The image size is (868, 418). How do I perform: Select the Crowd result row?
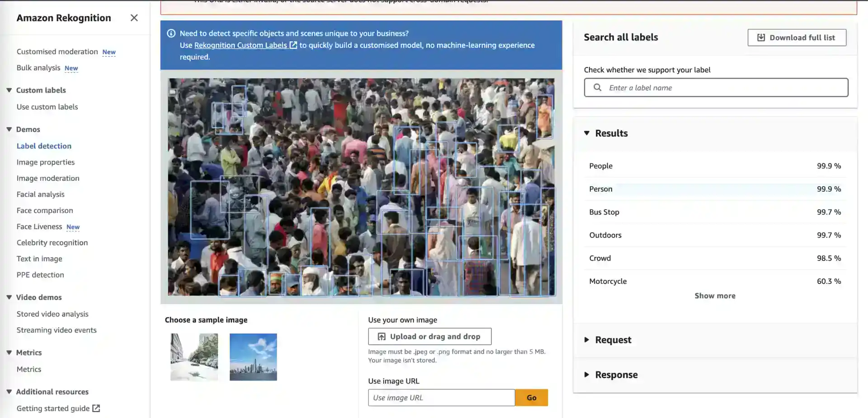coord(715,258)
